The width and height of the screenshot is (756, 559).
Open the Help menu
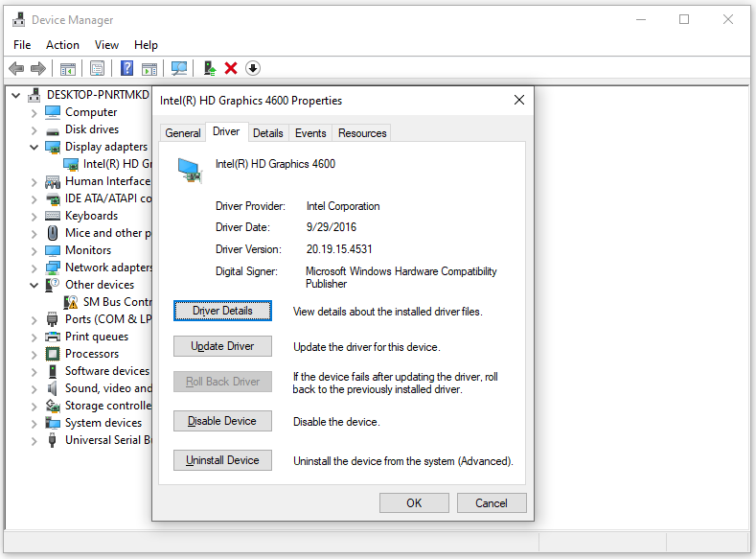[x=146, y=45]
